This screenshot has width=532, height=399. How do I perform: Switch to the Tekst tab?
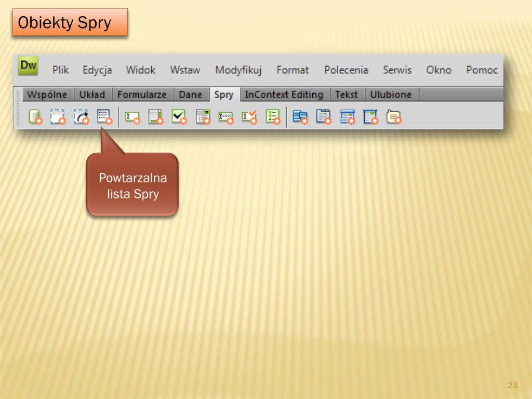[x=347, y=95]
